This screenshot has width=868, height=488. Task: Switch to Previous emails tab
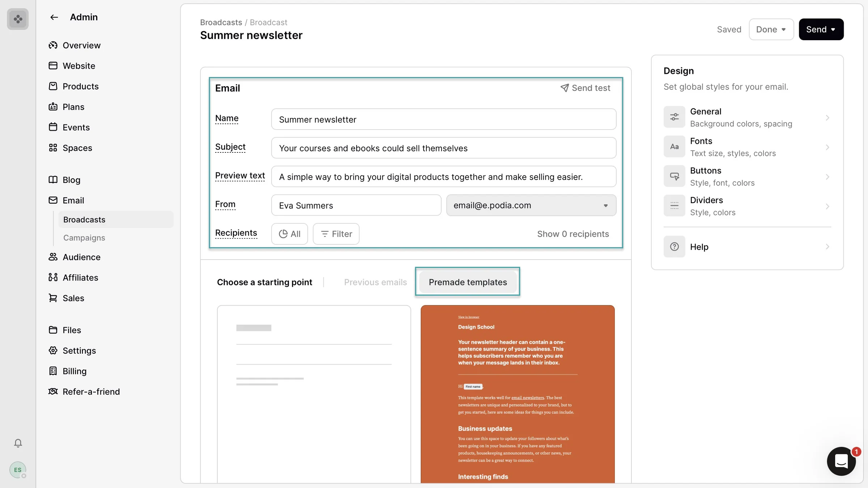tap(375, 282)
